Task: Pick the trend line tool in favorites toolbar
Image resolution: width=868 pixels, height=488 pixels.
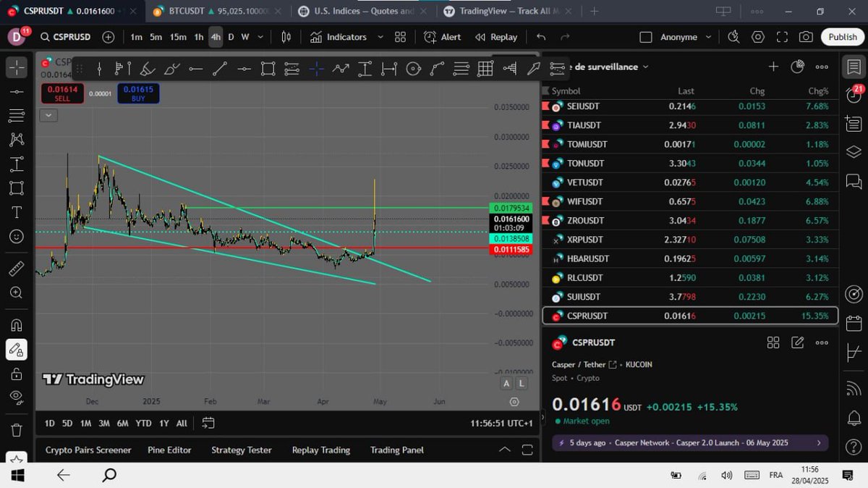Action: 220,69
